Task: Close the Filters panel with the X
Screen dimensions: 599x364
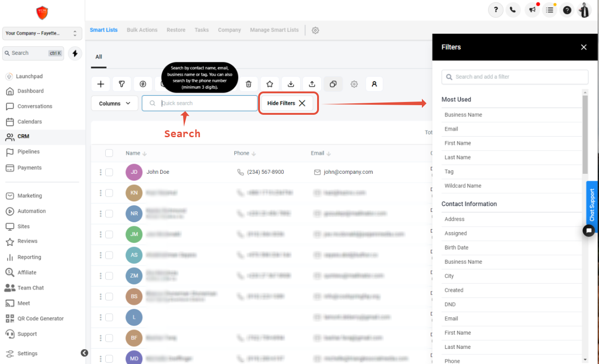Action: coord(583,47)
